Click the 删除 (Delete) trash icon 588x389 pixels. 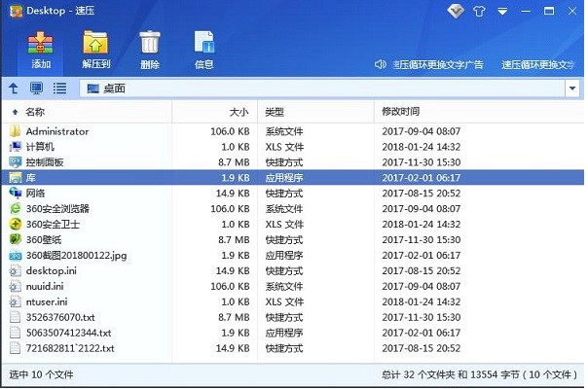pyautogui.click(x=150, y=42)
